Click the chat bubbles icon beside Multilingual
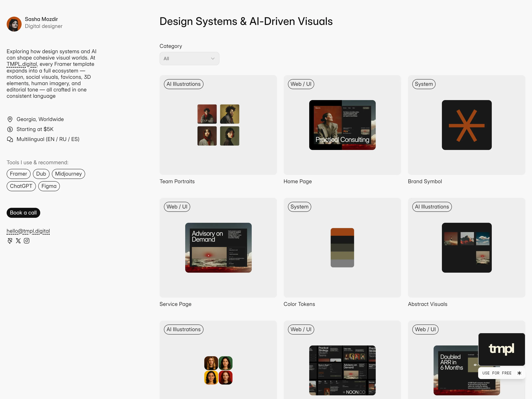This screenshot has height=399, width=532. click(10, 139)
